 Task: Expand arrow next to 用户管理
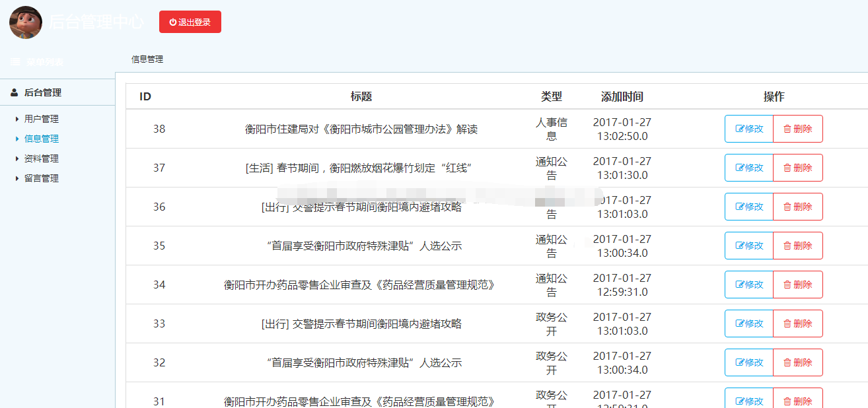(17, 119)
